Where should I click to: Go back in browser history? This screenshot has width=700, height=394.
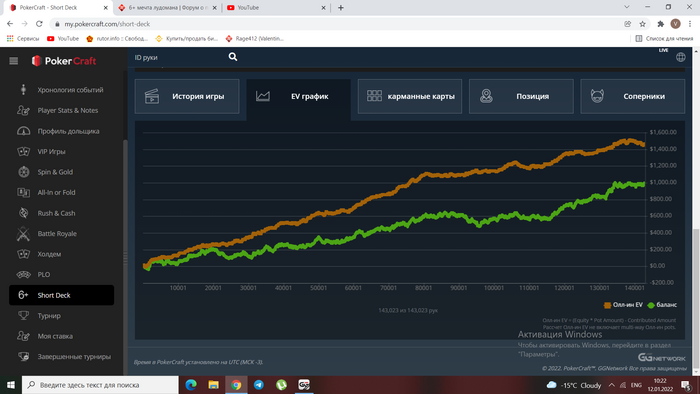(x=10, y=24)
